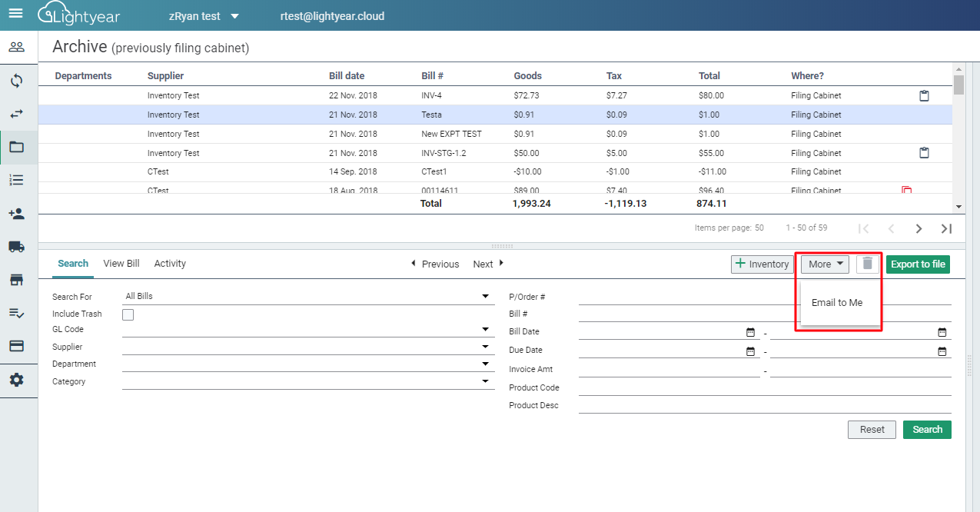Open the zRyan test account switcher

pyautogui.click(x=203, y=15)
